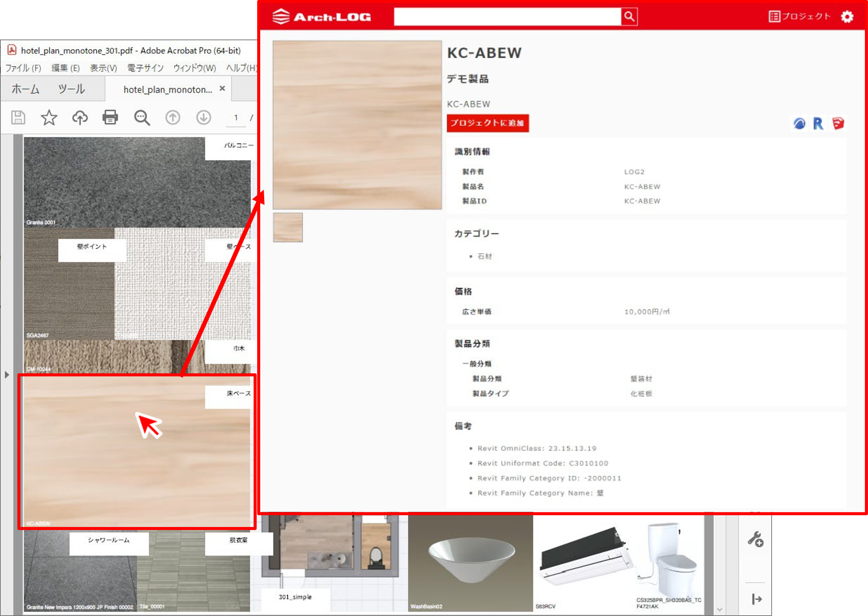Open the プロジェクト list in Arch-LOG
The height and width of the screenshot is (616, 868).
point(799,16)
